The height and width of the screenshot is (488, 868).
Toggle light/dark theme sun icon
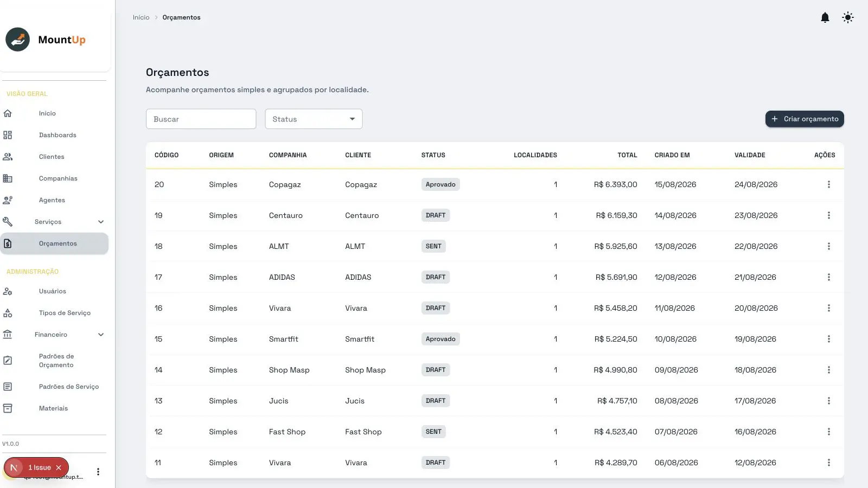(848, 17)
